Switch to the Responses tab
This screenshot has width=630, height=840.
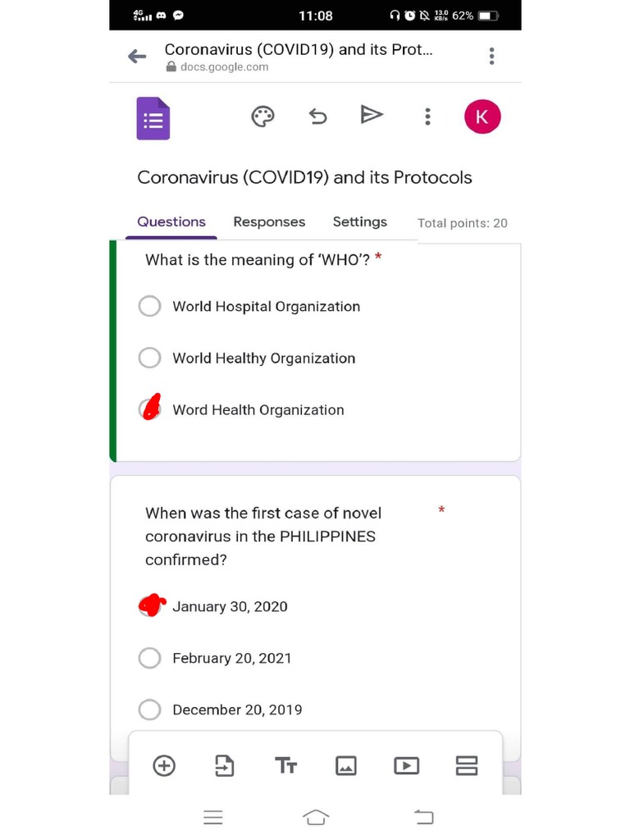tap(269, 221)
